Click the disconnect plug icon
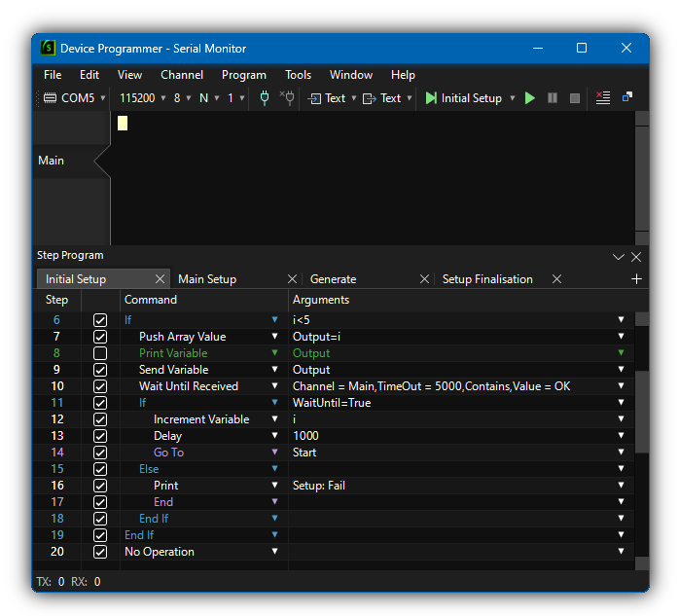 [x=287, y=98]
